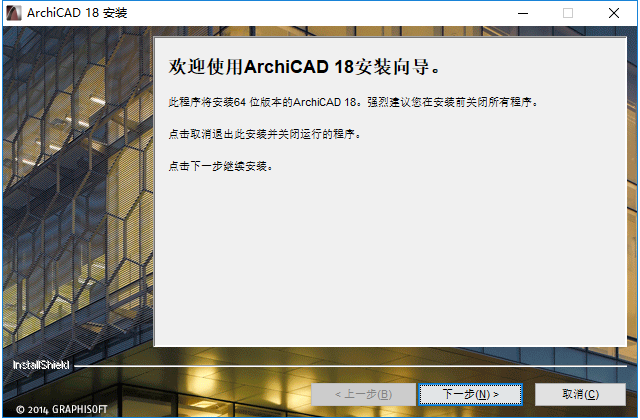
Task: Click the 点击下一步继续安装 instruction line
Action: (220, 166)
